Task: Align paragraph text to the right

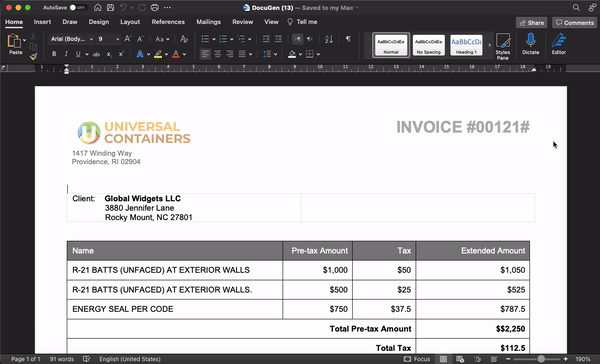Action: [230, 54]
